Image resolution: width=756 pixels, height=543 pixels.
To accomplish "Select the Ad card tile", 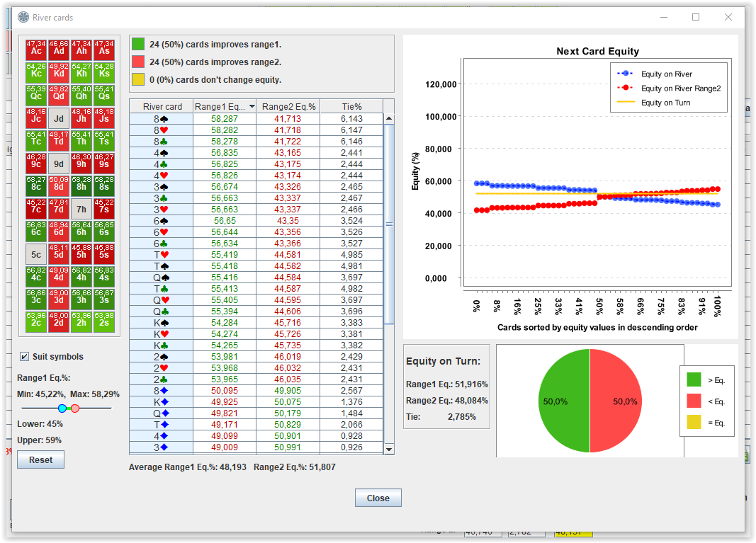I will point(59,50).
